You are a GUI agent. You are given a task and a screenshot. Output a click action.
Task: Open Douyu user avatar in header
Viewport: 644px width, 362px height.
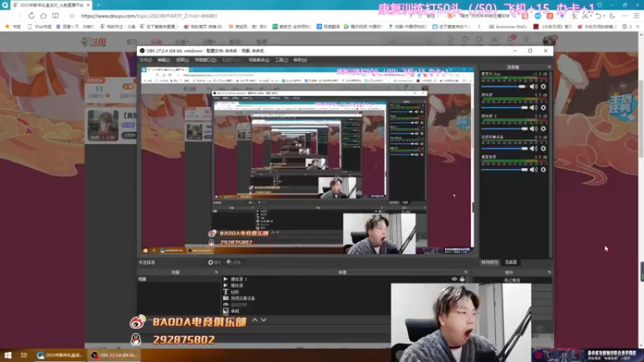point(550,40)
